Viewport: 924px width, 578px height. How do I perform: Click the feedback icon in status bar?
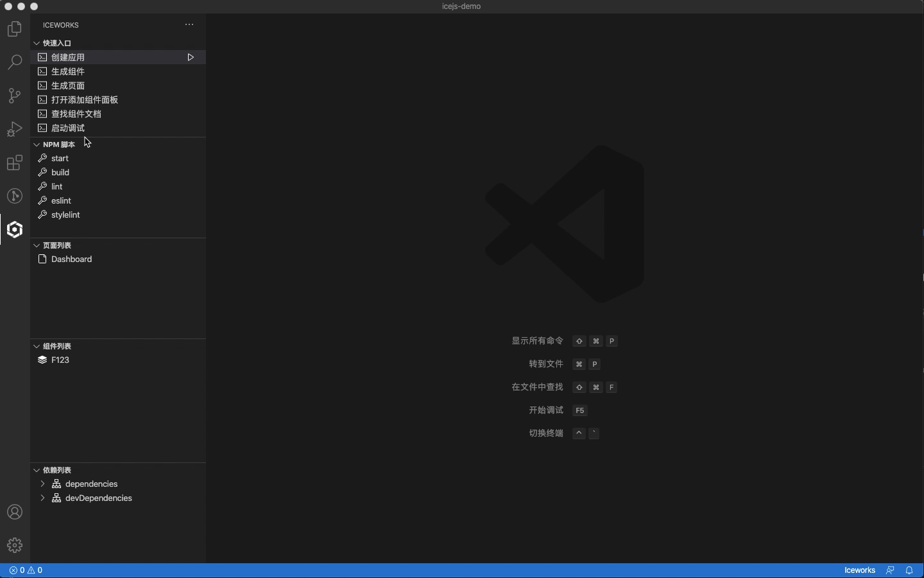click(x=890, y=570)
